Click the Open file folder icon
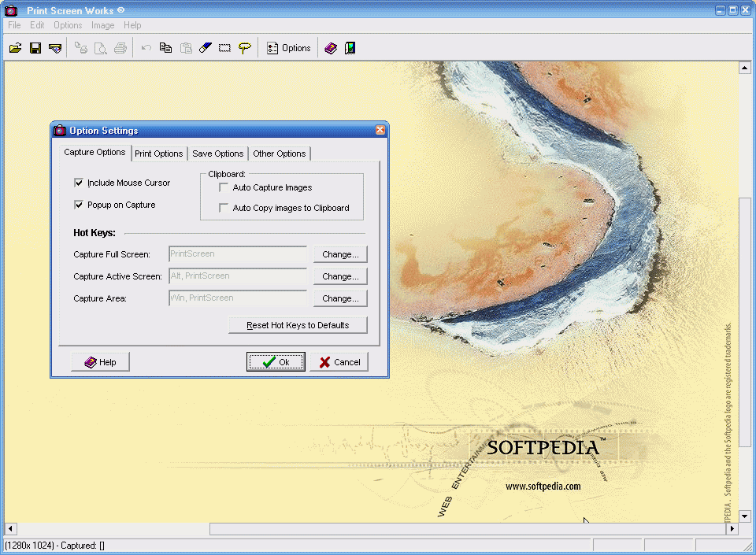The image size is (756, 555). pos(16,48)
